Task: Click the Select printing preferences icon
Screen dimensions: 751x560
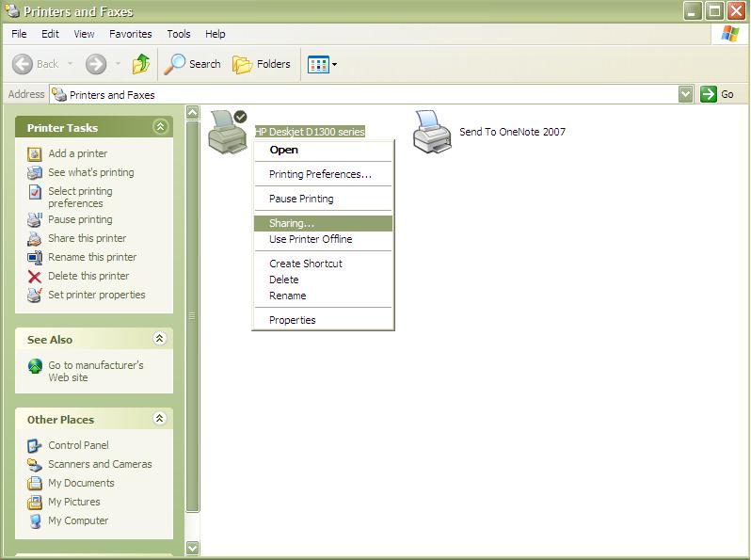Action: [x=35, y=192]
